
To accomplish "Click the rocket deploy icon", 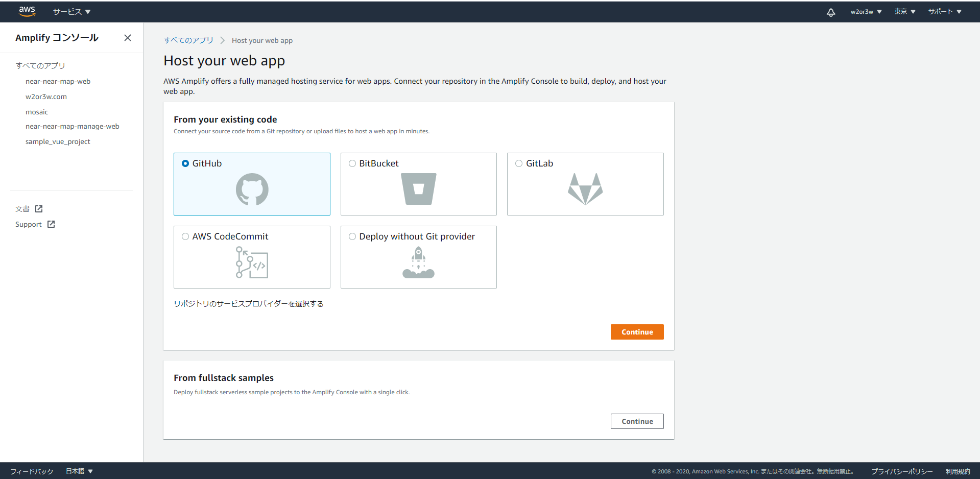I will [x=419, y=262].
